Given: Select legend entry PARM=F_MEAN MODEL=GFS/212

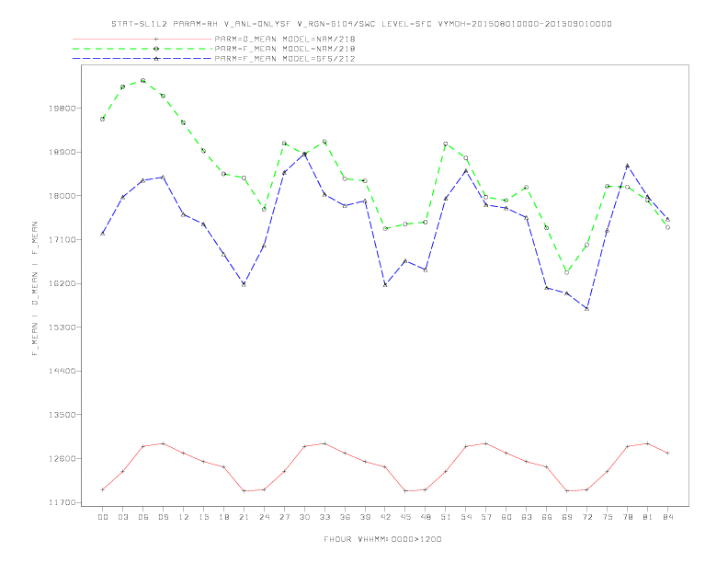Looking at the screenshot, I should tap(285, 59).
